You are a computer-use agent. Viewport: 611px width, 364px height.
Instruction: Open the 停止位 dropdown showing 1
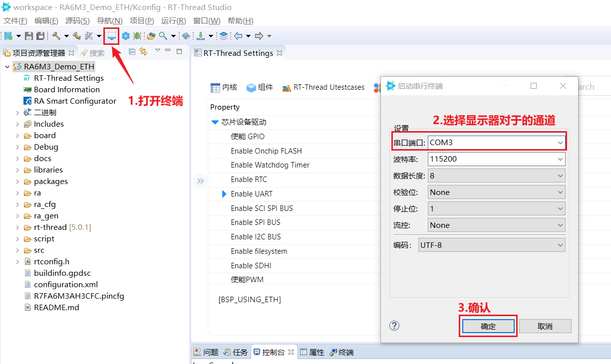[560, 208]
